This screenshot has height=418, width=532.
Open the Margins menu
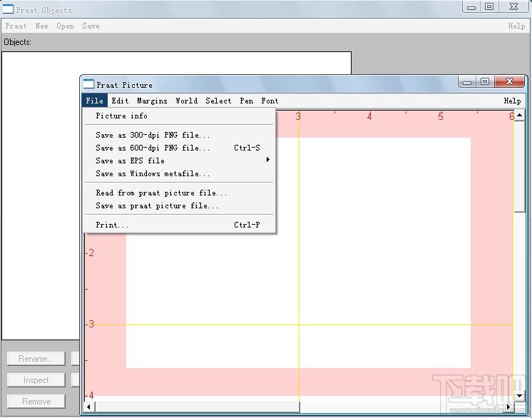tap(152, 101)
